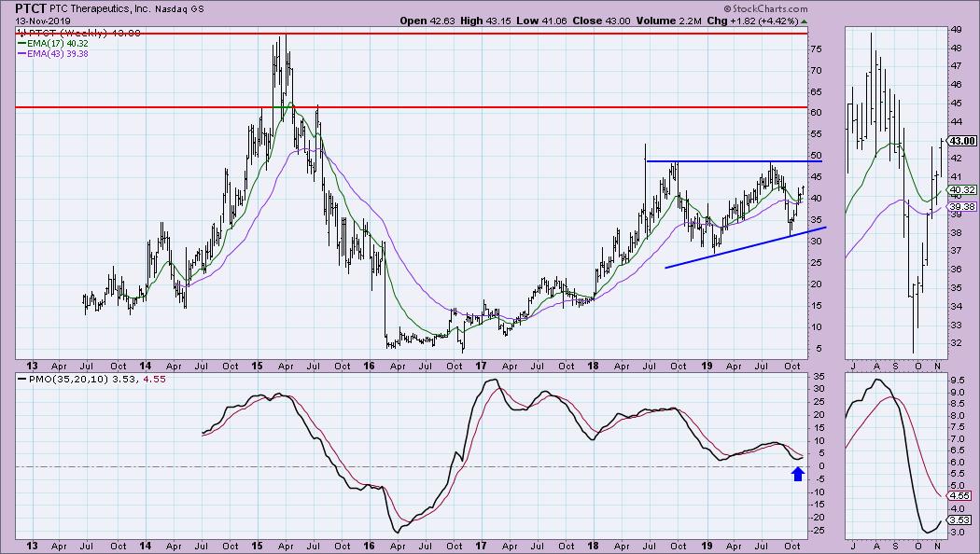
Task: Click the 9.5 label on PMO zoom axis
Action: [x=958, y=380]
